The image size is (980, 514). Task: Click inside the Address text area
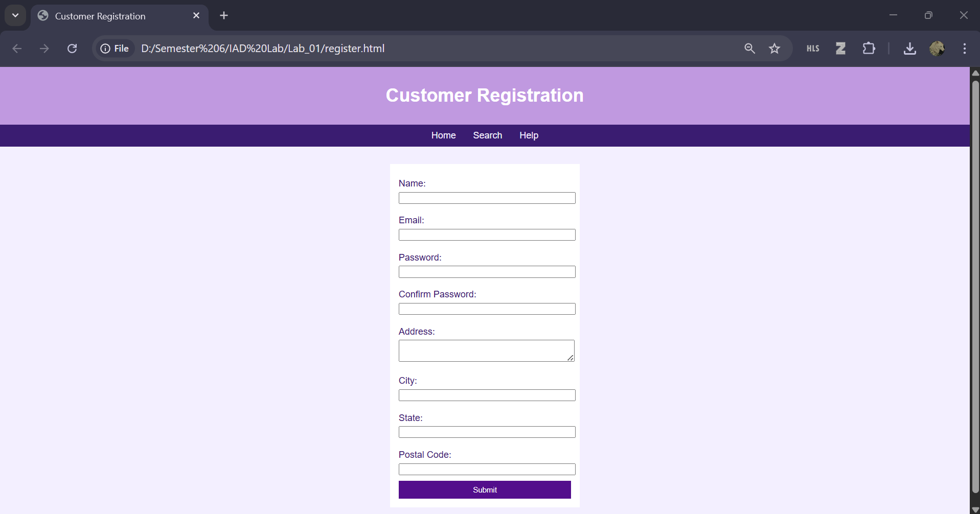point(486,351)
